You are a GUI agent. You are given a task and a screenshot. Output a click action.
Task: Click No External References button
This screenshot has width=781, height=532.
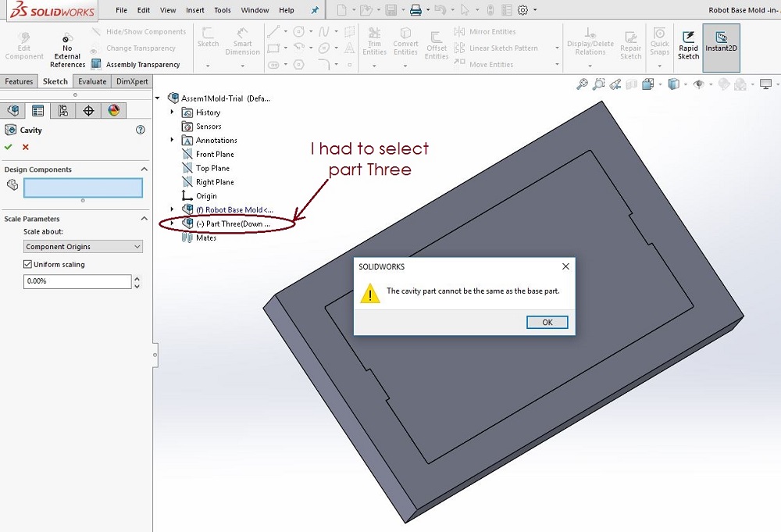67,50
